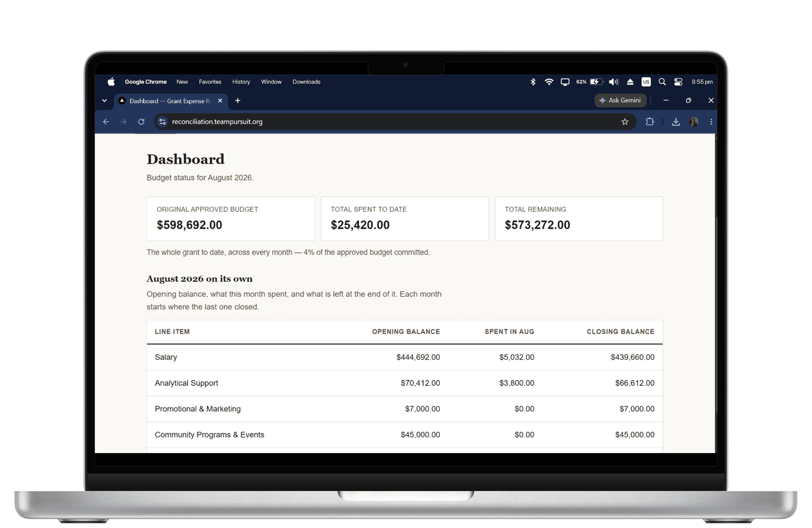Screen dimensions: 812x528
Task: Open Spotlight search magnifier icon
Action: coord(662,82)
